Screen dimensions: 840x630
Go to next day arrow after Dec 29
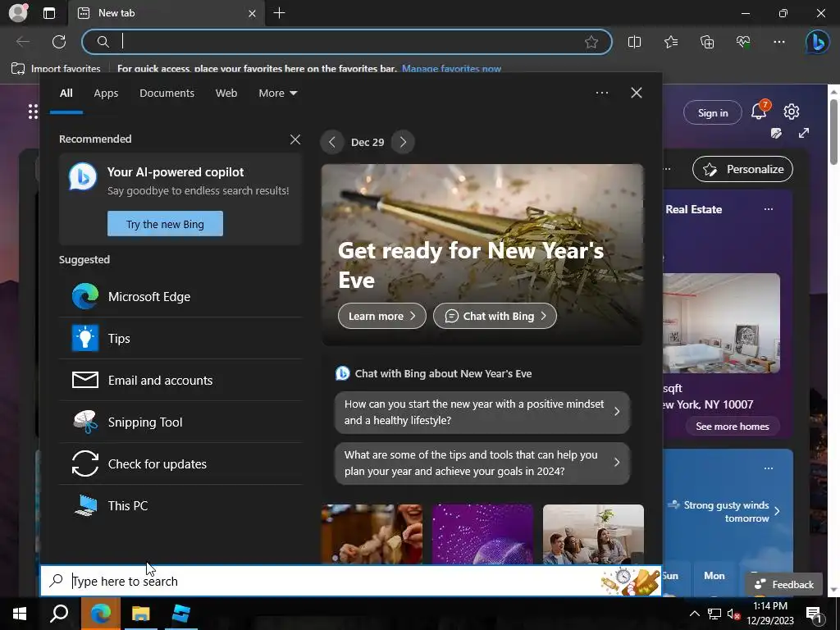click(x=403, y=142)
